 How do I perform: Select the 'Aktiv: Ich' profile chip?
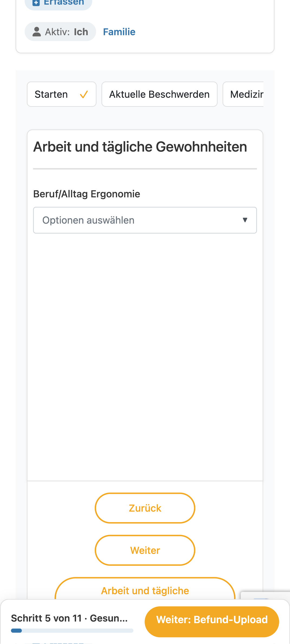[x=60, y=32]
